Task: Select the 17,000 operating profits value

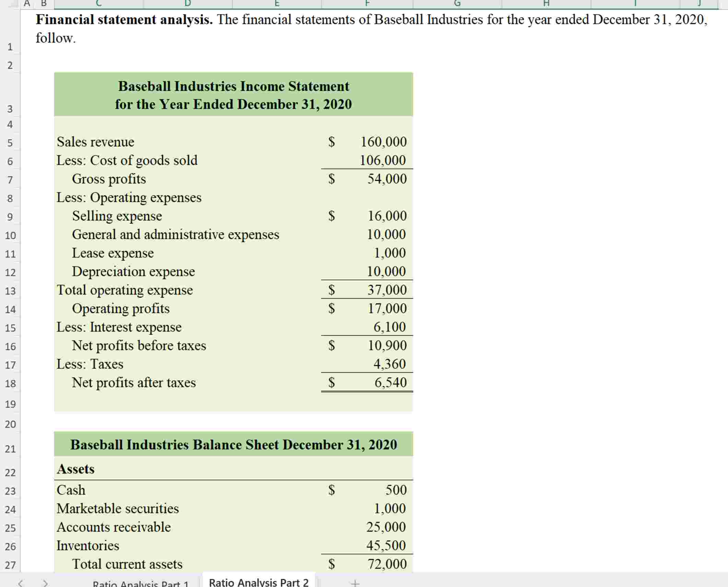Action: [x=387, y=309]
